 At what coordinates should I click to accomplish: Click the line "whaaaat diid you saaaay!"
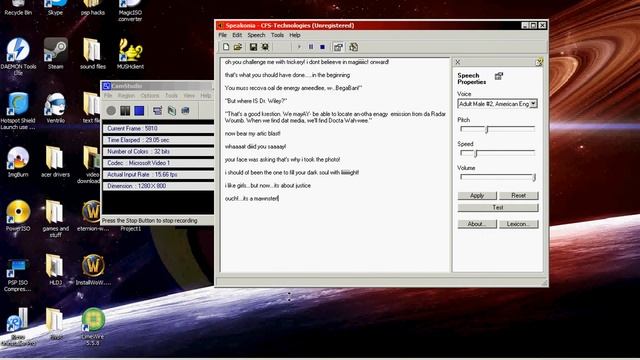[x=255, y=147]
